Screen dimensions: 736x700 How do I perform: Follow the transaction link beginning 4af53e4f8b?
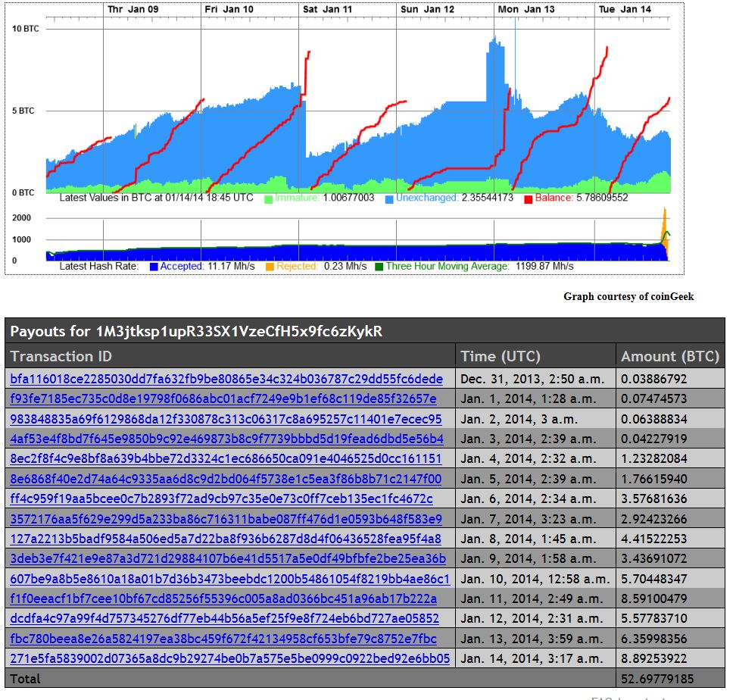point(226,439)
